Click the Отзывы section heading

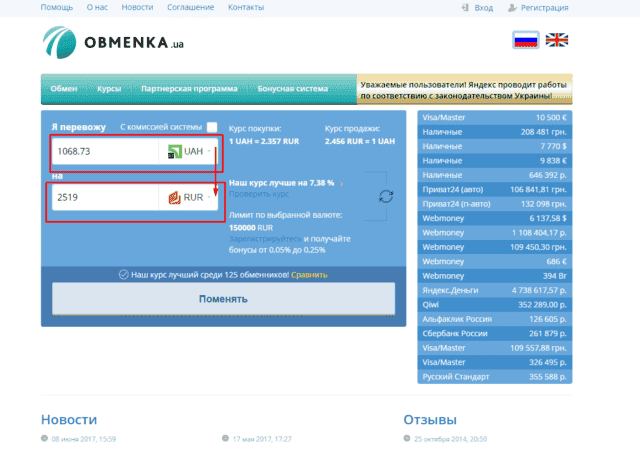click(x=430, y=420)
